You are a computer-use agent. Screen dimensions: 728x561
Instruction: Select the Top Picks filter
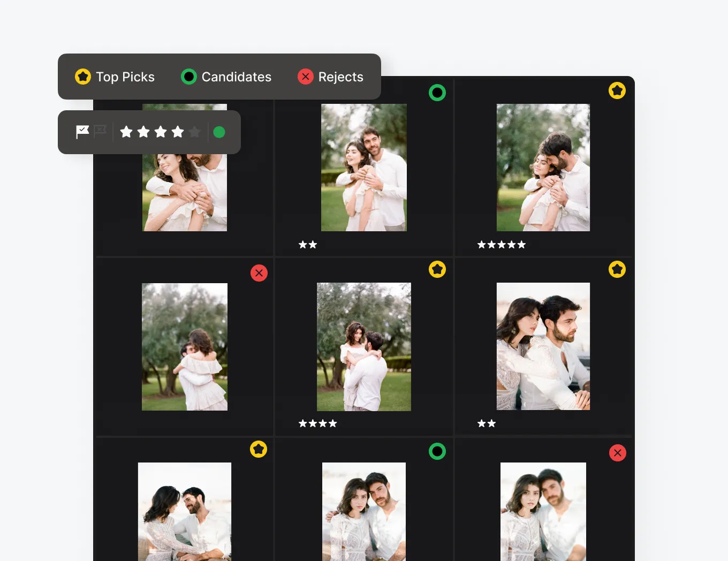[x=115, y=77]
